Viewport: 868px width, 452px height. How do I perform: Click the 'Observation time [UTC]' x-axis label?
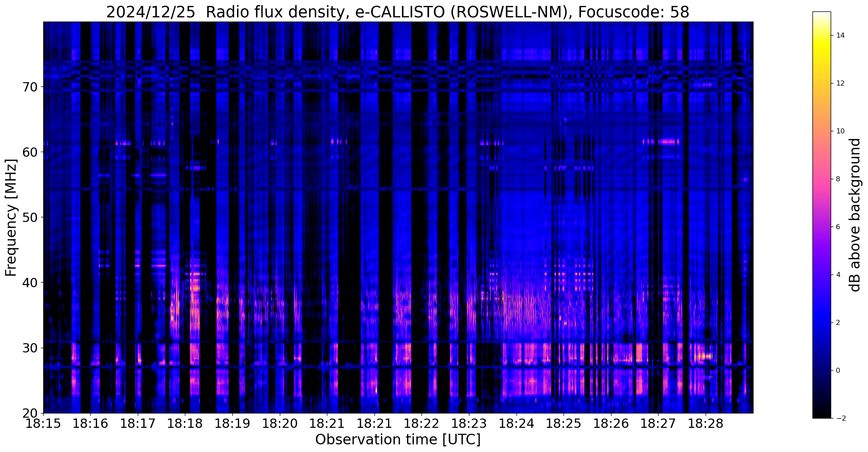tap(398, 440)
